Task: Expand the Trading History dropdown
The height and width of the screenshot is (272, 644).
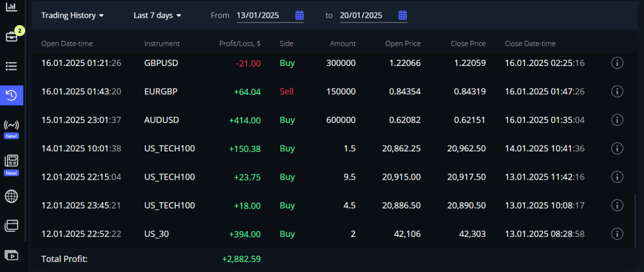Action: point(72,15)
